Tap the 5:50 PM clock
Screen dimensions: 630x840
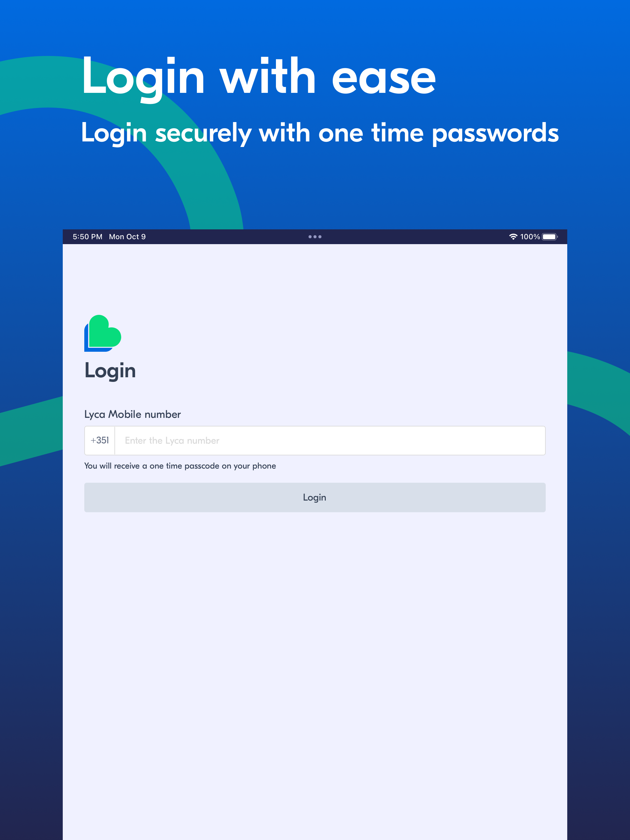point(87,236)
